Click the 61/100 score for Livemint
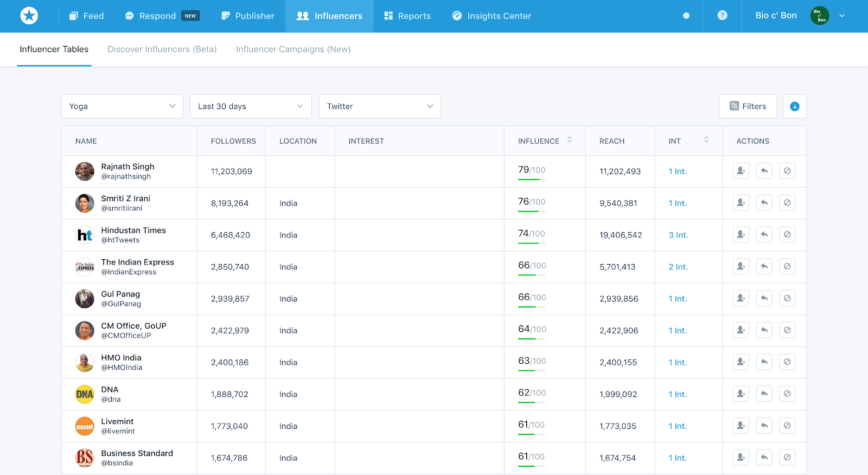 [532, 425]
